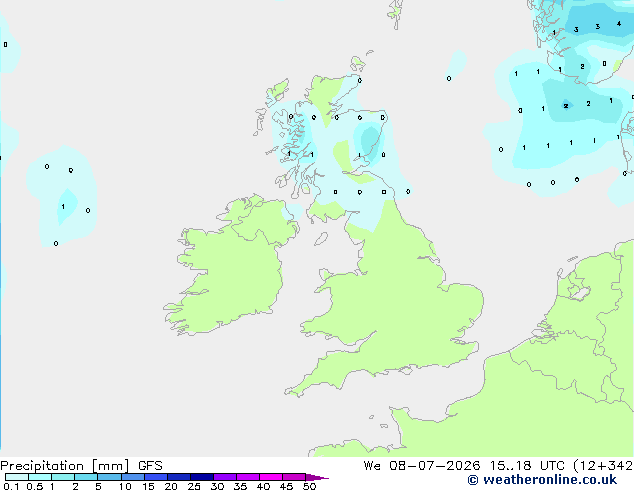634x490 pixels.
Task: Select the magenta swatch between 40 and 45
Action: [271, 477]
